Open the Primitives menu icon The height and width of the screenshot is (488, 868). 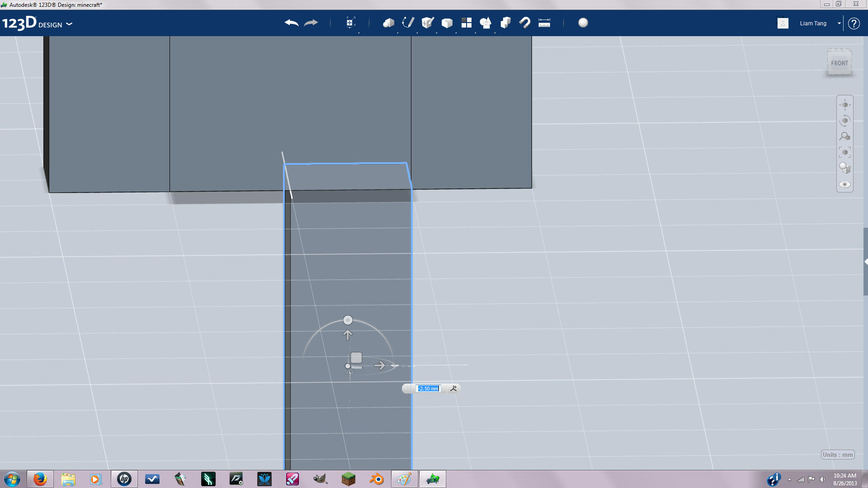point(388,23)
